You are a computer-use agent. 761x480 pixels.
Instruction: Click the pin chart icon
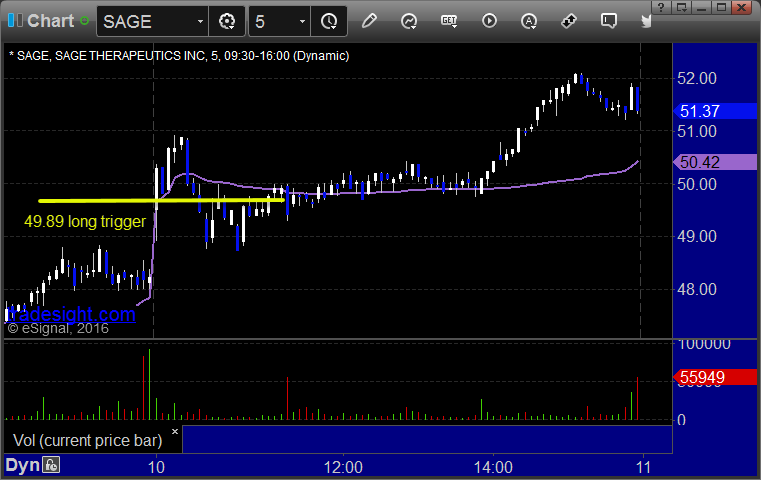click(568, 21)
